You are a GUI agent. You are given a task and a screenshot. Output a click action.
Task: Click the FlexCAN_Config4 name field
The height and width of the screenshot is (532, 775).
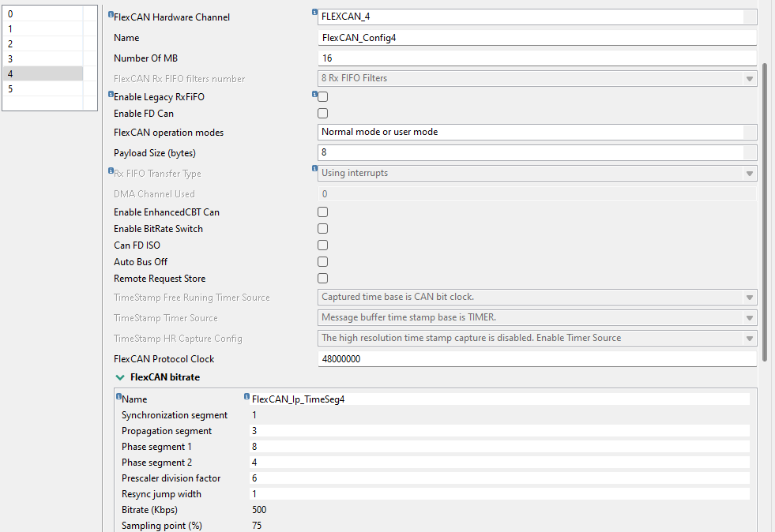tap(537, 38)
